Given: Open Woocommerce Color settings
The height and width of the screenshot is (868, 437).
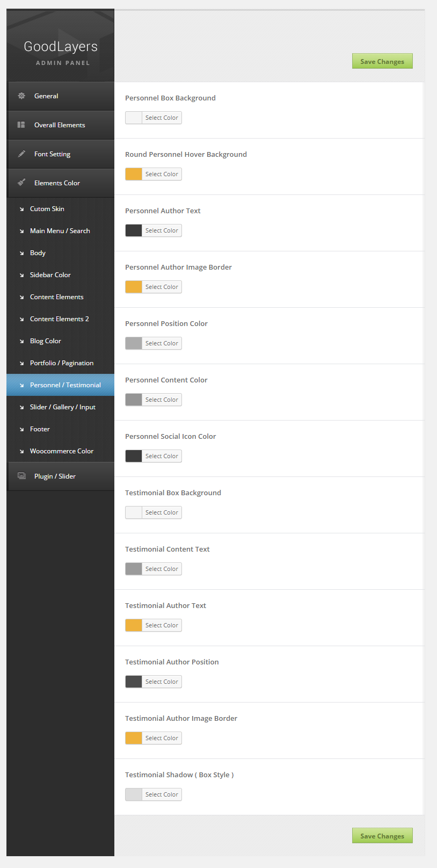Looking at the screenshot, I should 61,451.
